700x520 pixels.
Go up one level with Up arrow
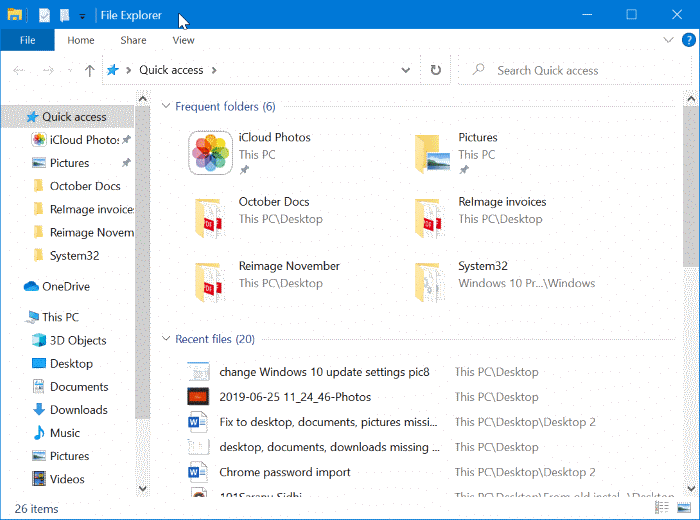coord(90,70)
